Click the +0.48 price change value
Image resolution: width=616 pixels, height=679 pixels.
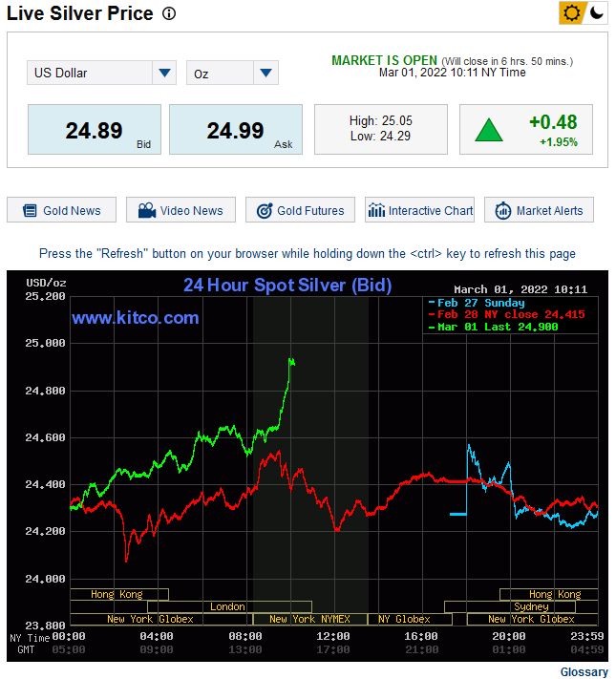tap(553, 122)
